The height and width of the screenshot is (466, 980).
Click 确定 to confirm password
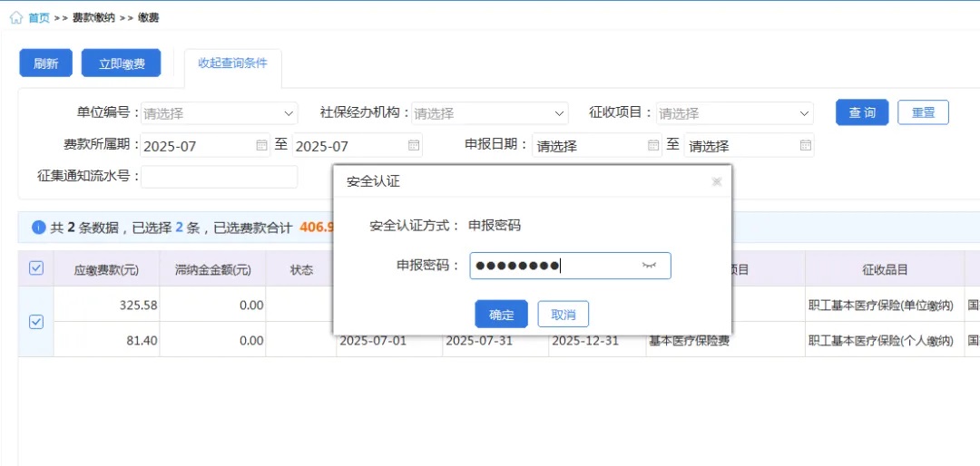(x=501, y=315)
